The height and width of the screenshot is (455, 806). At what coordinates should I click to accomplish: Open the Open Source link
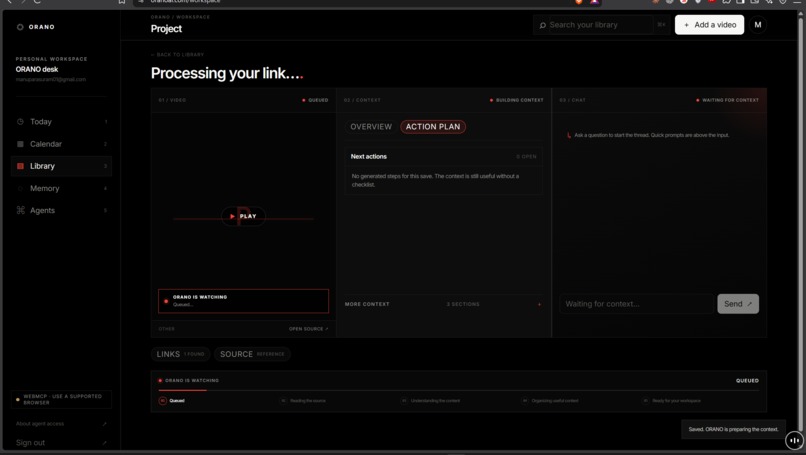308,329
